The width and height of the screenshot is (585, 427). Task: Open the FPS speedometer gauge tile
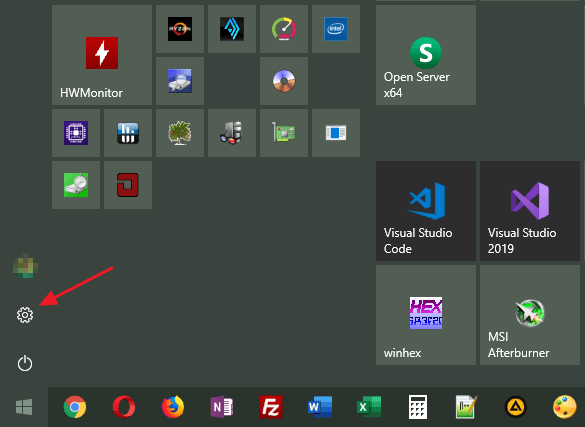point(284,29)
